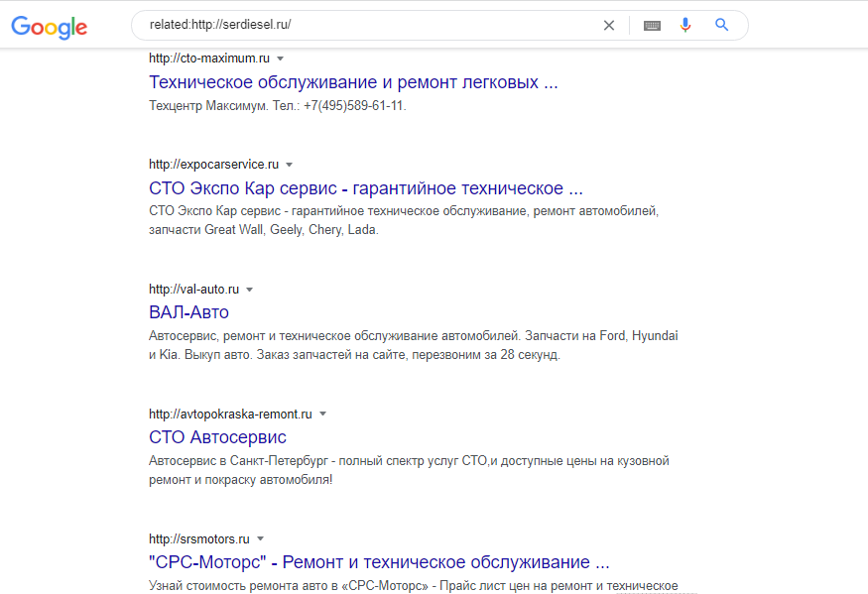Screen dimensions: 868x594
Task: Click the blue search magnifier icon
Action: (721, 25)
